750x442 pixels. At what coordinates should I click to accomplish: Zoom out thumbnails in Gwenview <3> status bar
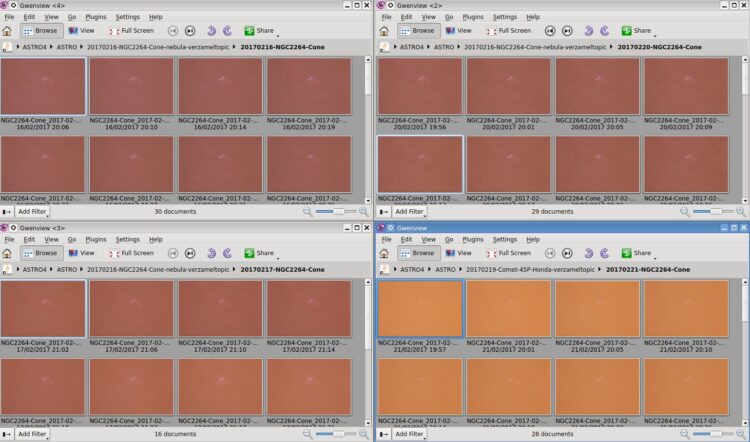coord(308,434)
